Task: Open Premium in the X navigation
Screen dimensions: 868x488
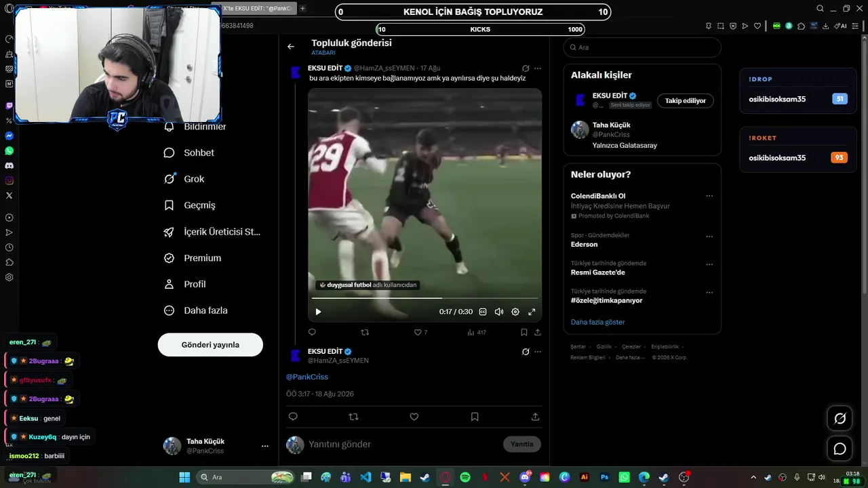Action: (x=193, y=258)
